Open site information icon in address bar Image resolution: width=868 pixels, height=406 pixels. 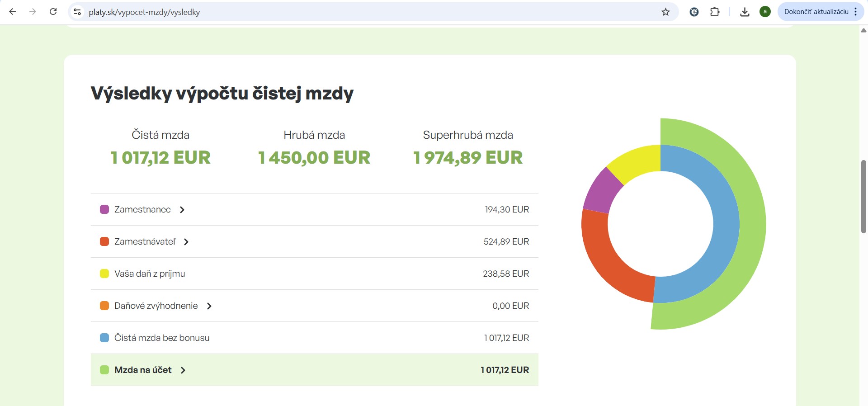tap(78, 12)
